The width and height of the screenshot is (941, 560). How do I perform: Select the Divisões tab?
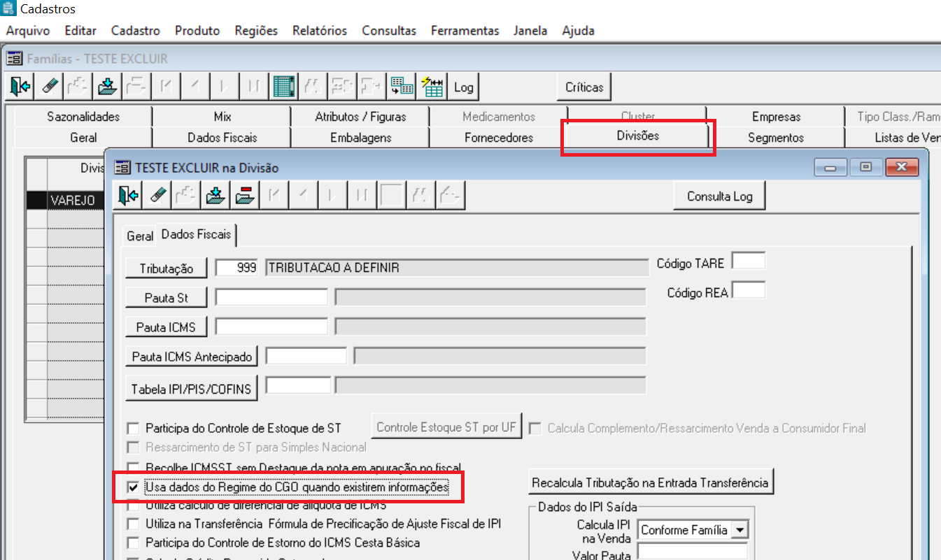click(638, 136)
